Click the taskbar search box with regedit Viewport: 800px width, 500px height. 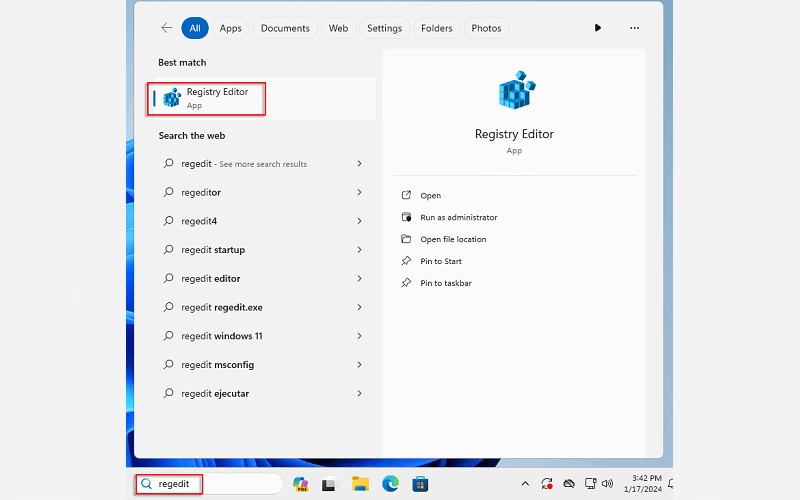coord(209,484)
